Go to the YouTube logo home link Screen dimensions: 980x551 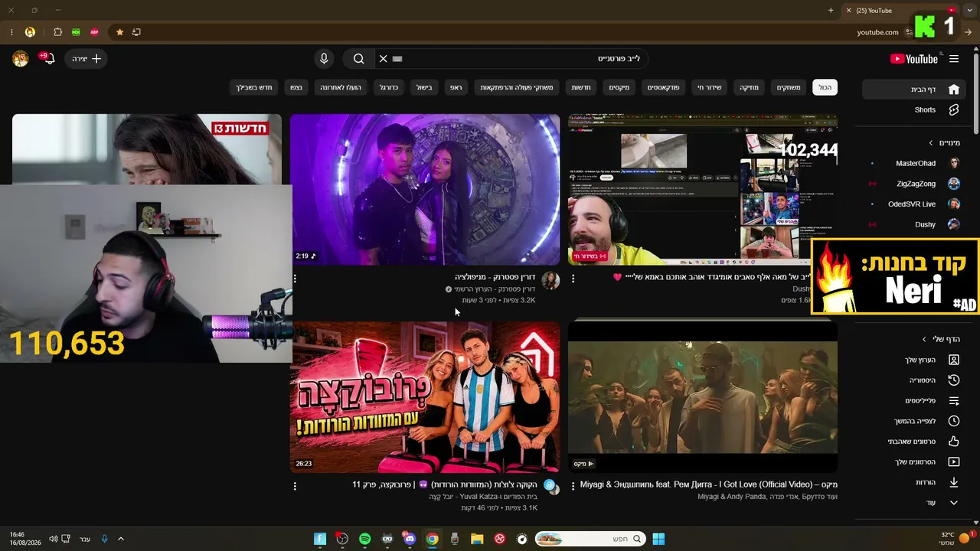913,59
